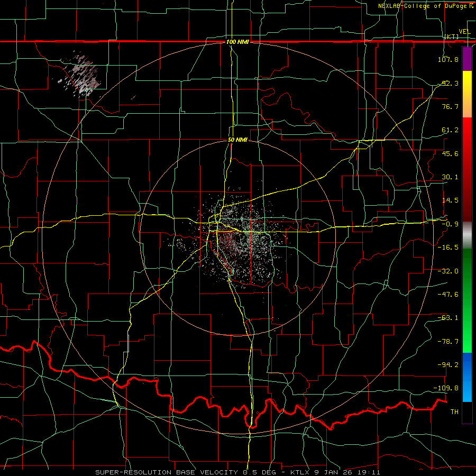Image resolution: width=476 pixels, height=476 pixels.
Task: Select the 45.6 velocity scale value
Action: pos(450,153)
